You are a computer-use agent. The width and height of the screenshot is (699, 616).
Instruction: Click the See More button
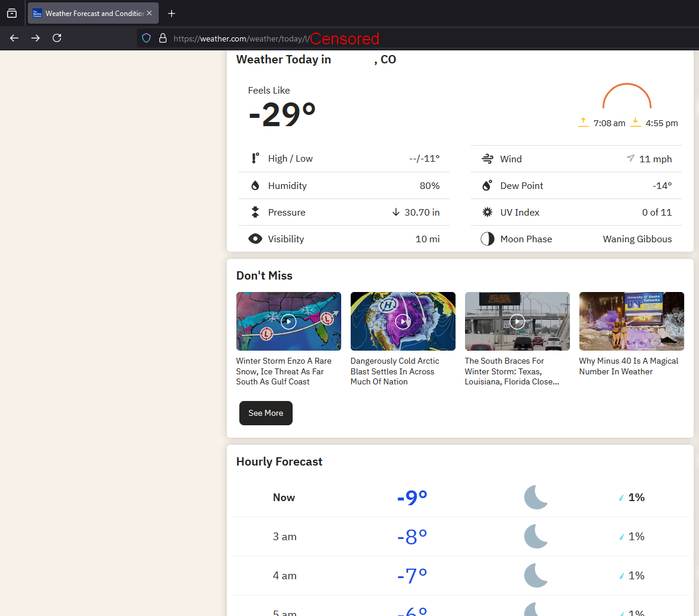click(265, 413)
